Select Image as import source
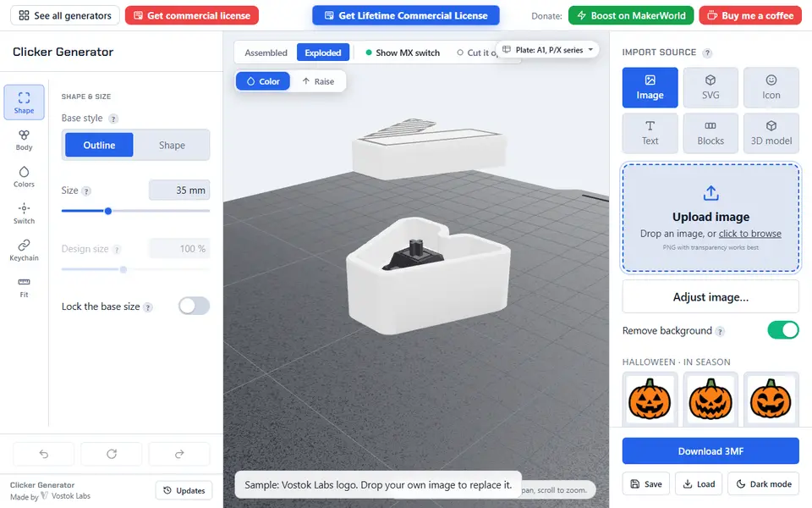812x508 pixels. (x=650, y=87)
